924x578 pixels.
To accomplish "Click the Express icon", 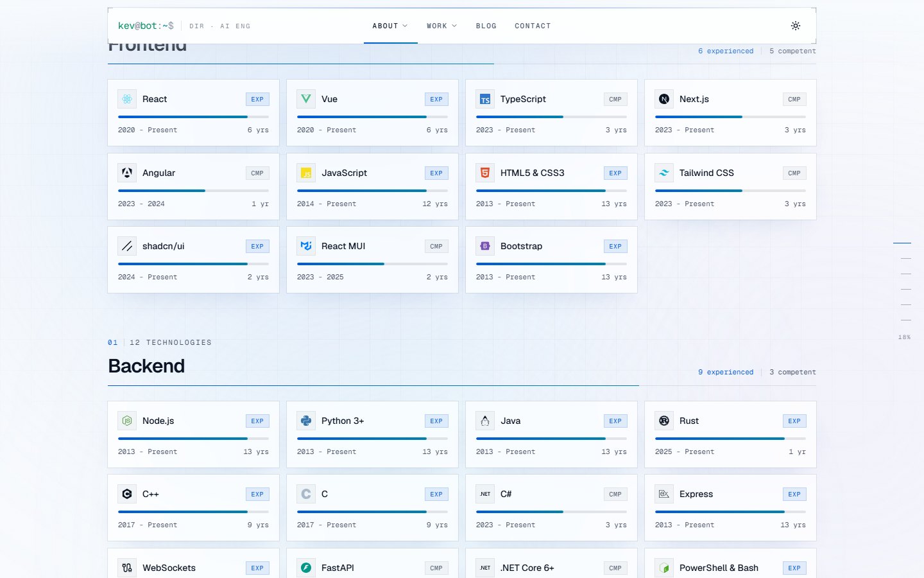I will 664,494.
